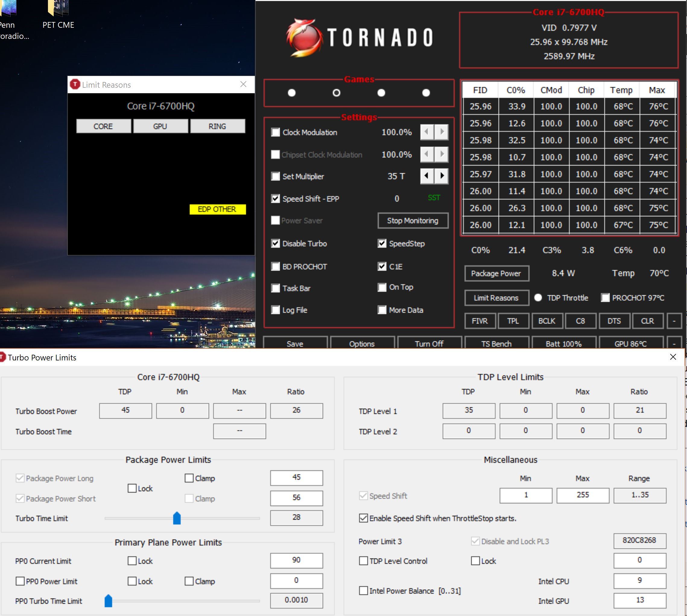This screenshot has width=687, height=616.
Task: Enable the PP0 Power Limit checkbox
Action: click(20, 581)
